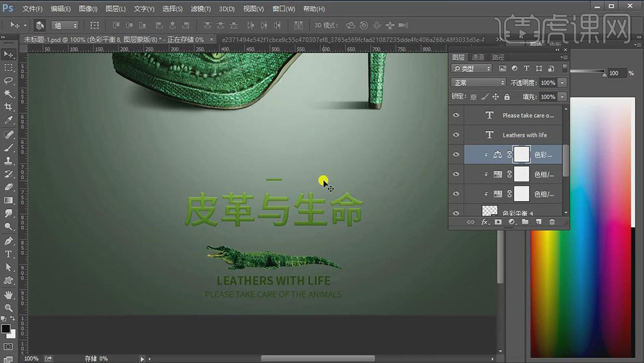Toggle lock position icon
644x363 pixels.
pos(496,97)
